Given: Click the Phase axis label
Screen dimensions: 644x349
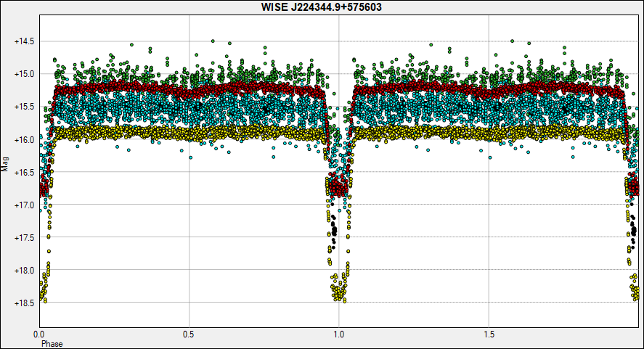Looking at the screenshot, I should 52,344.
